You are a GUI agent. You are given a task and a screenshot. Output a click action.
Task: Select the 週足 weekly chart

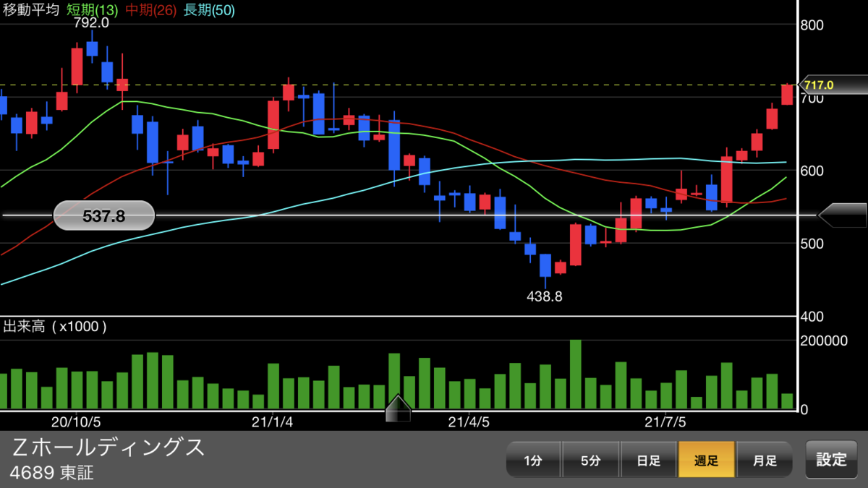click(x=707, y=460)
